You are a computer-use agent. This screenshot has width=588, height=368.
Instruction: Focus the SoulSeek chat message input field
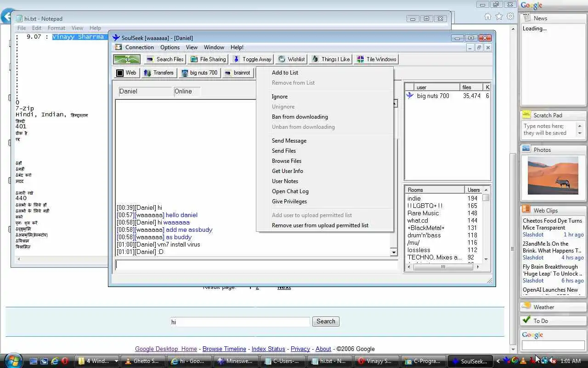tap(256, 264)
